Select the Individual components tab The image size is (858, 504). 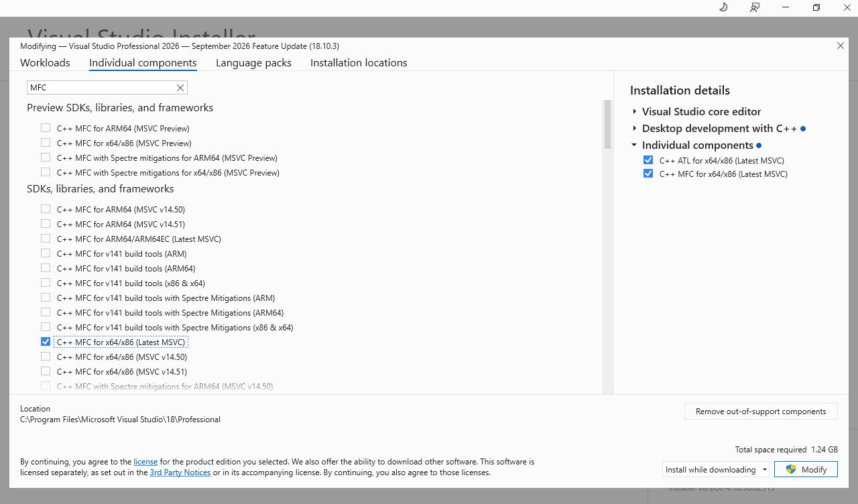[143, 62]
